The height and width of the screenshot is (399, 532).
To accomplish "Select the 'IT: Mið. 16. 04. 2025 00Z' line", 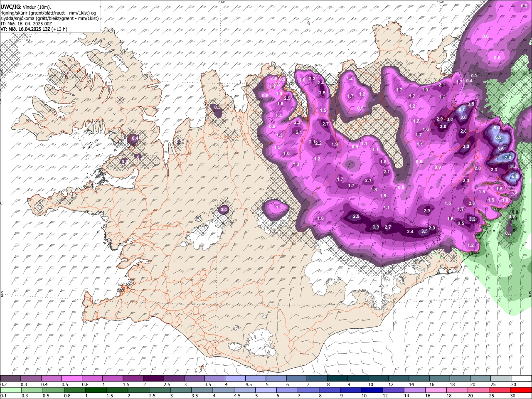I will [26, 24].
